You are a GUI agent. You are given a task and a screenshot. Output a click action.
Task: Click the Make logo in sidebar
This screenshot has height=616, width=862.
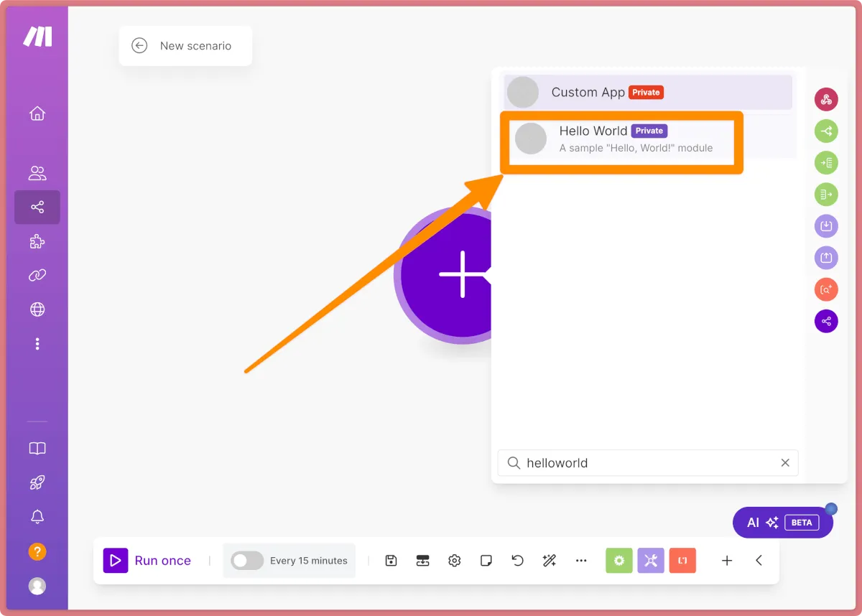37,37
